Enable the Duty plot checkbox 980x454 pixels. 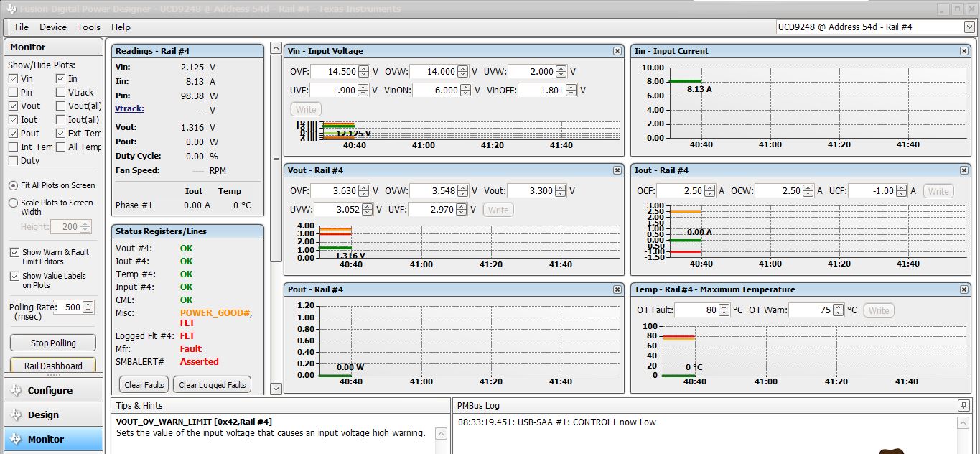[14, 161]
